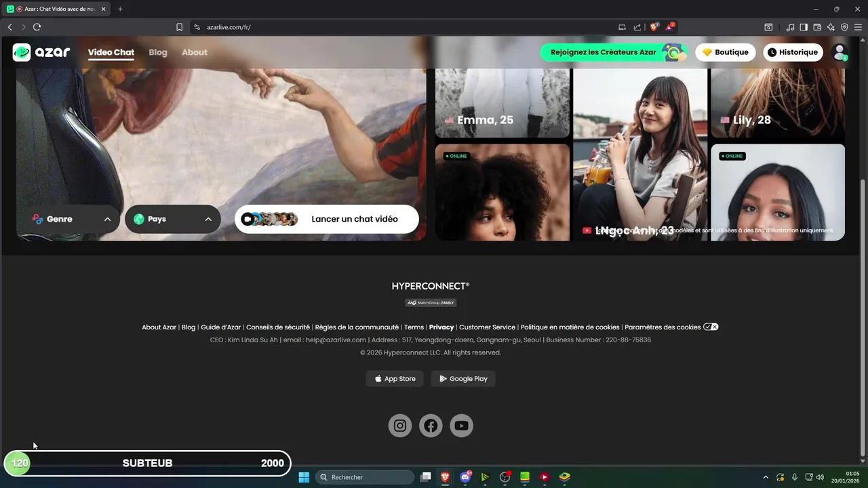Open the Emma, 25 profile card
Image resolution: width=868 pixels, height=488 pixels.
point(502,103)
